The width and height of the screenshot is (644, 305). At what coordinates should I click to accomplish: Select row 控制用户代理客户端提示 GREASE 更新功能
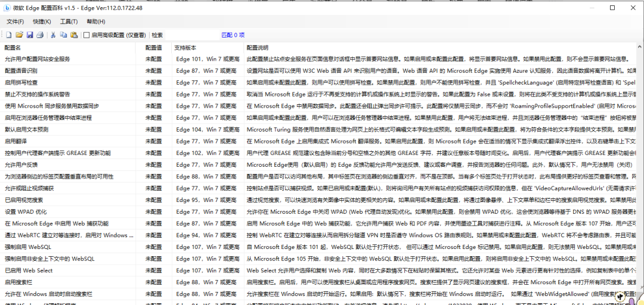click(319, 153)
